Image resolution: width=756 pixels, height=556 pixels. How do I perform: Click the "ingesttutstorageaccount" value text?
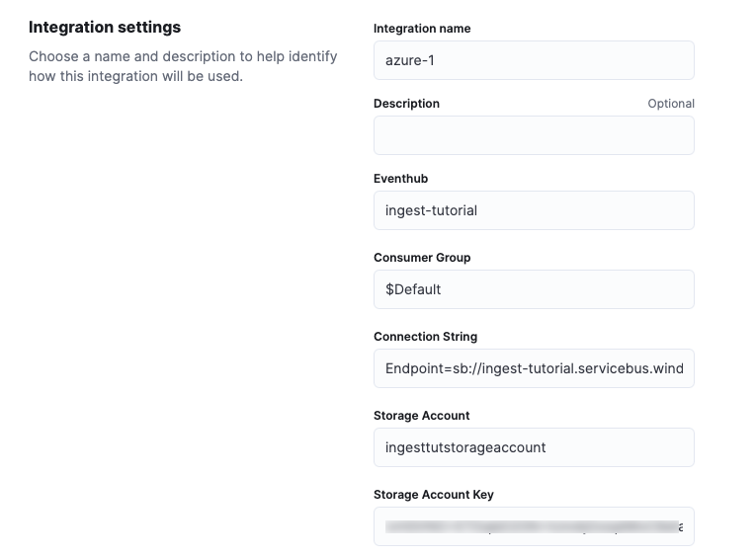(465, 447)
